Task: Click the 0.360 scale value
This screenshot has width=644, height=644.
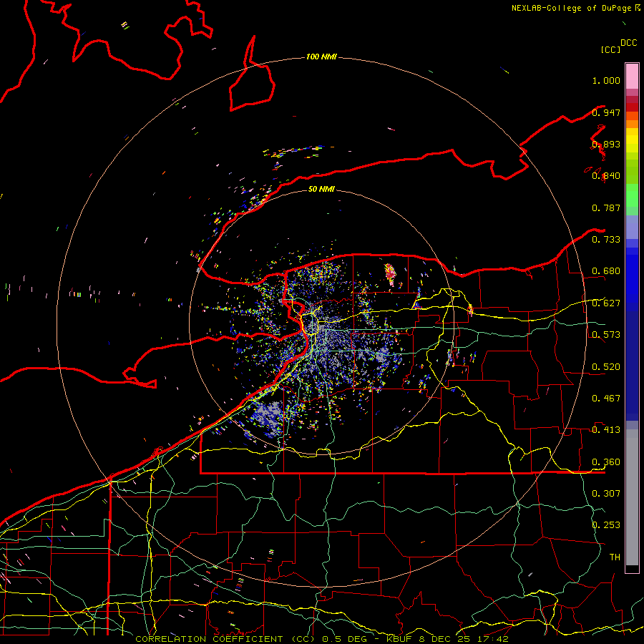Action: coord(606,462)
